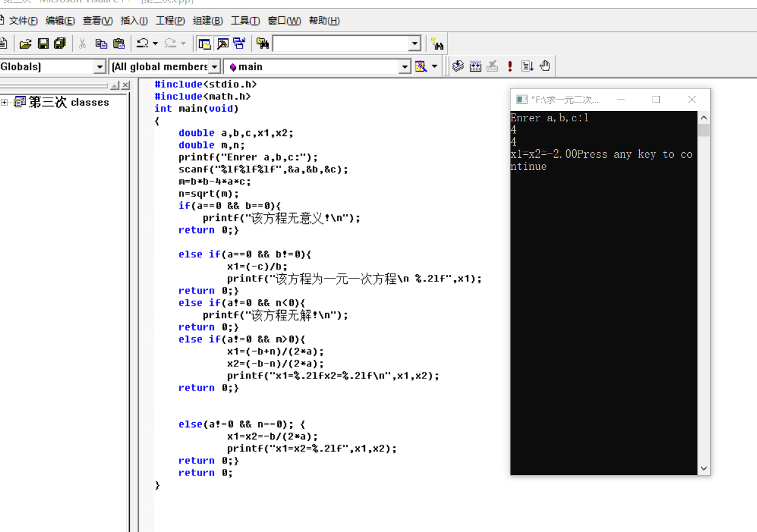Screen dimensions: 757x532
Task: Click the Compile icon
Action: click(x=458, y=66)
